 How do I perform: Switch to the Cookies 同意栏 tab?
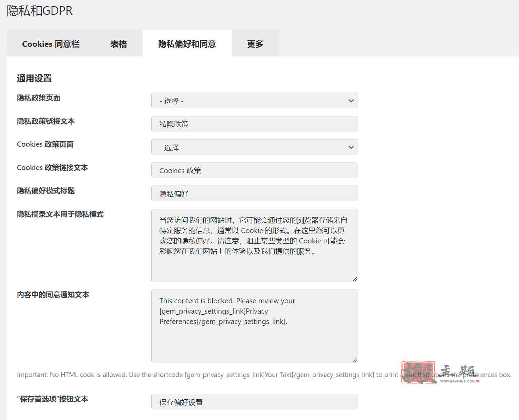click(51, 44)
